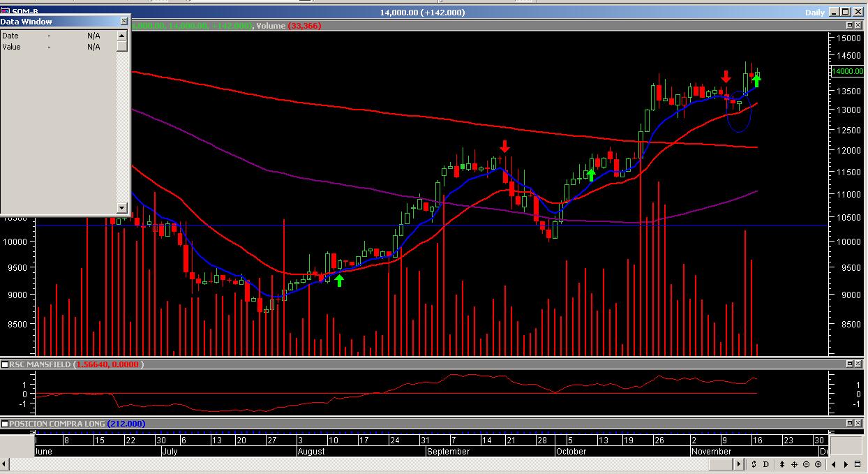Click the scroll chart left arrow icon
868x474 pixels.
[x=834, y=464]
